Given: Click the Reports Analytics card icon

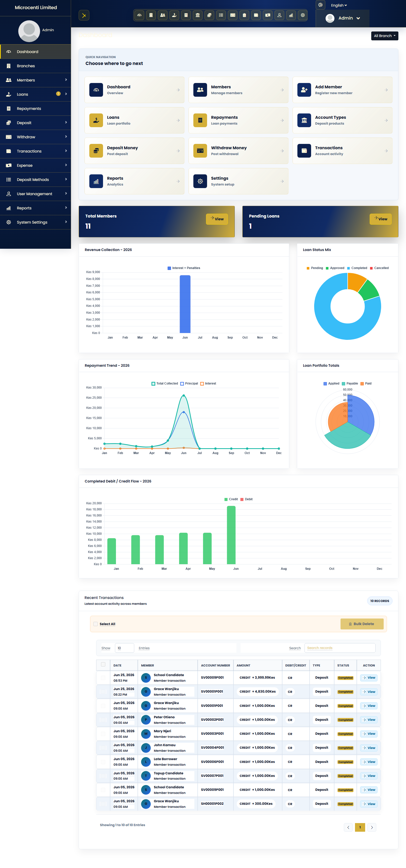Looking at the screenshot, I should coord(96,181).
